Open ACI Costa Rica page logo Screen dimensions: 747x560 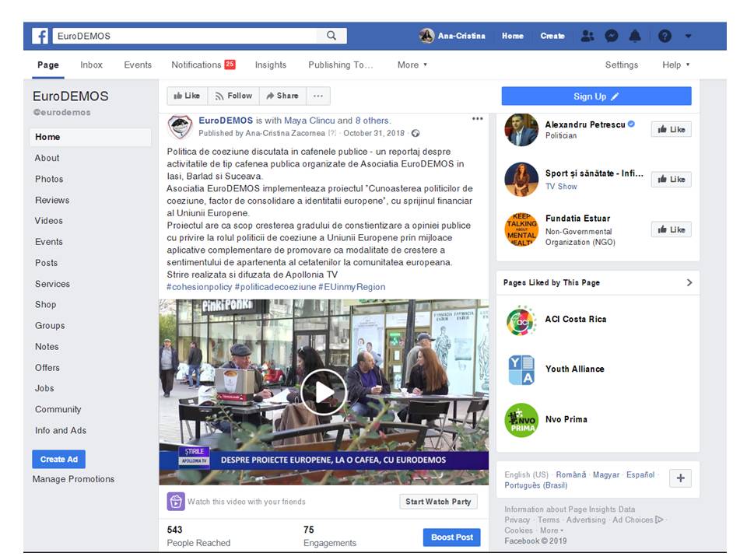point(521,321)
